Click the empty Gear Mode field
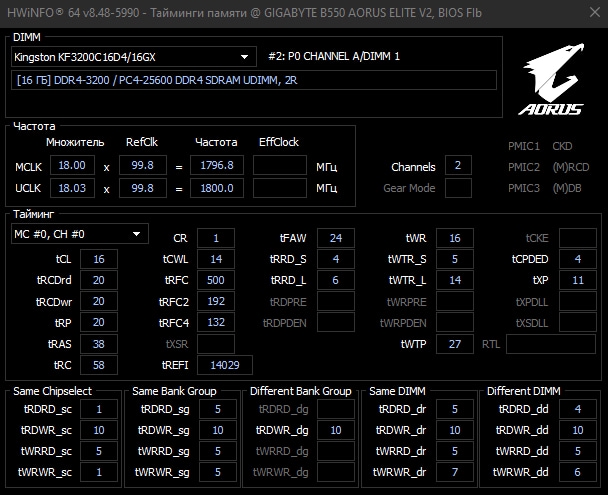This screenshot has height=495, width=608. 458,188
